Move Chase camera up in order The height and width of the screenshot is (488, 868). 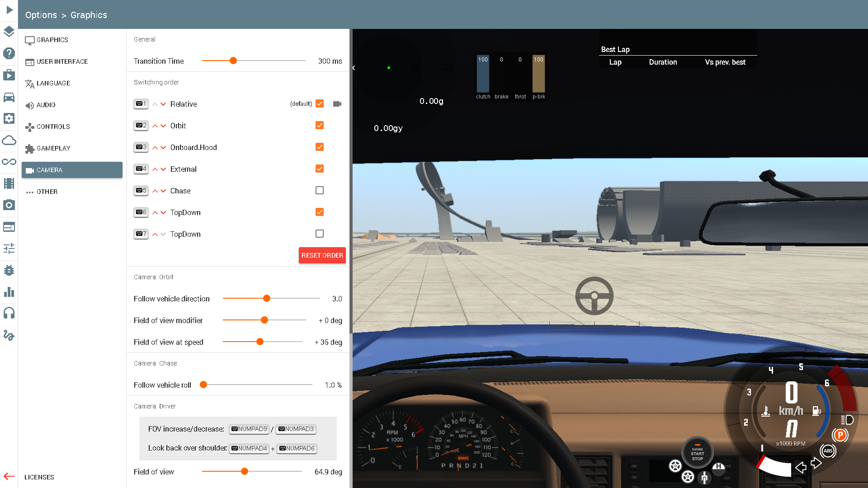155,191
